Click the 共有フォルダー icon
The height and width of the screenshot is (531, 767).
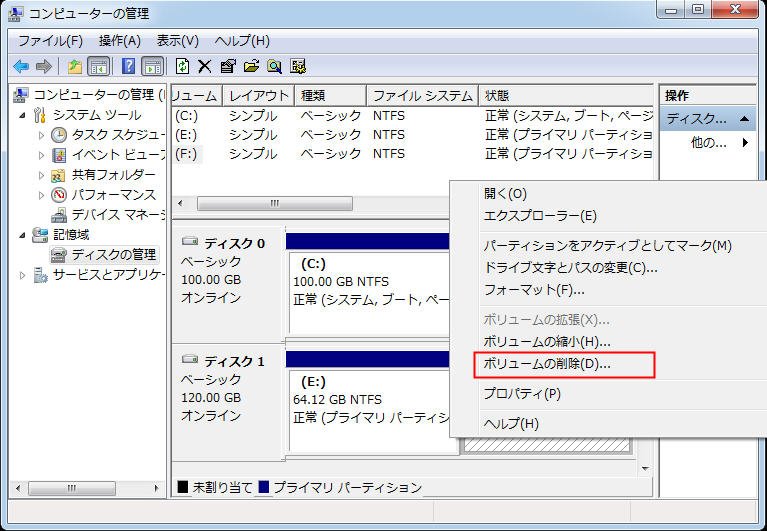tap(58, 175)
